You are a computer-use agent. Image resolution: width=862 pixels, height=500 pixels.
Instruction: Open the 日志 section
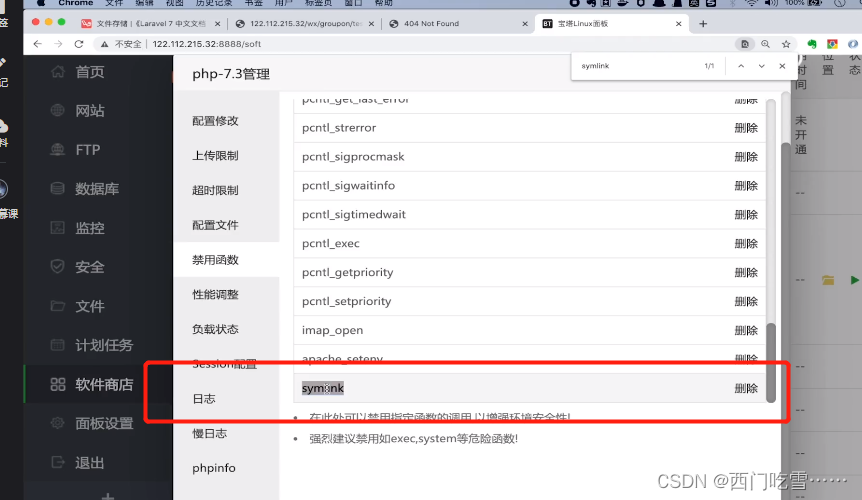(204, 398)
